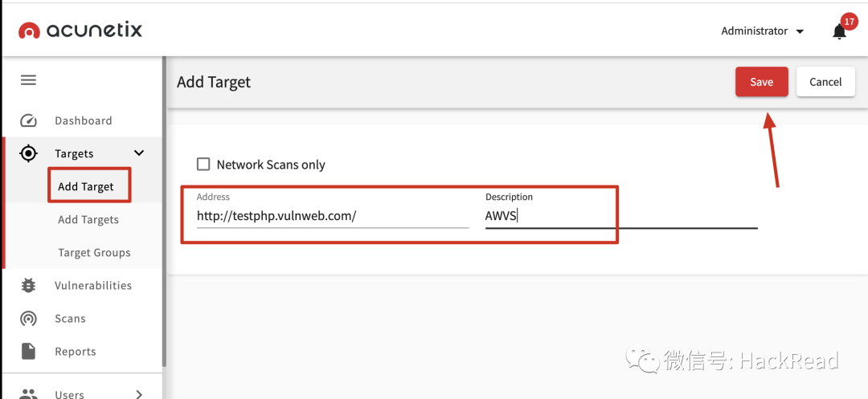The height and width of the screenshot is (399, 868).
Task: Select Add Target in sidebar
Action: 86,187
